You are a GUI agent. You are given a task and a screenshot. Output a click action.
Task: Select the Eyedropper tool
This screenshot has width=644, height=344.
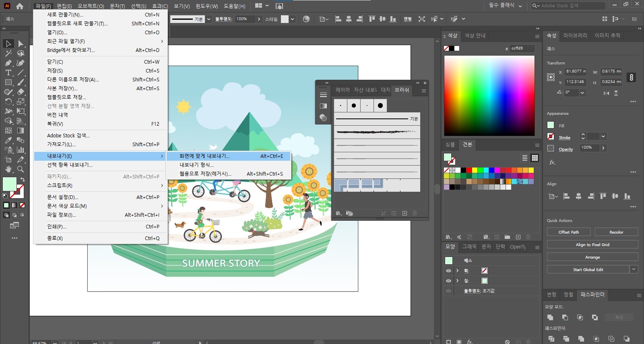pos(8,140)
